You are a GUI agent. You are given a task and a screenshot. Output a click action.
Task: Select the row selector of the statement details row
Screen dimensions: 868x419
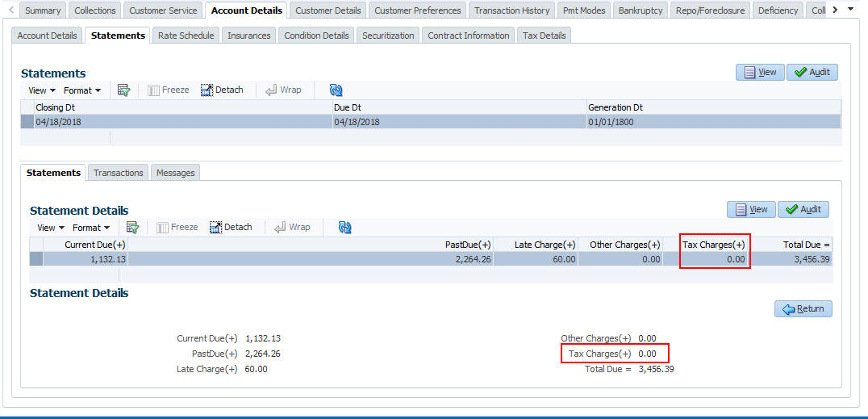[x=36, y=259]
